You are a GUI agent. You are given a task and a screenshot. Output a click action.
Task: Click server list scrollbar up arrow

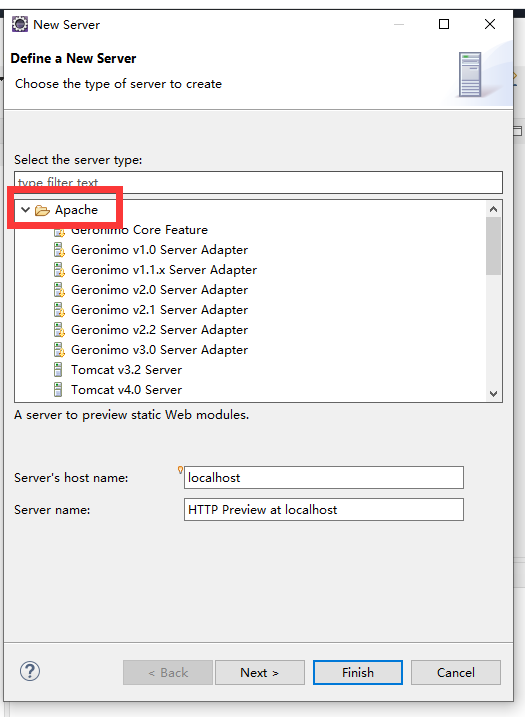click(x=493, y=209)
